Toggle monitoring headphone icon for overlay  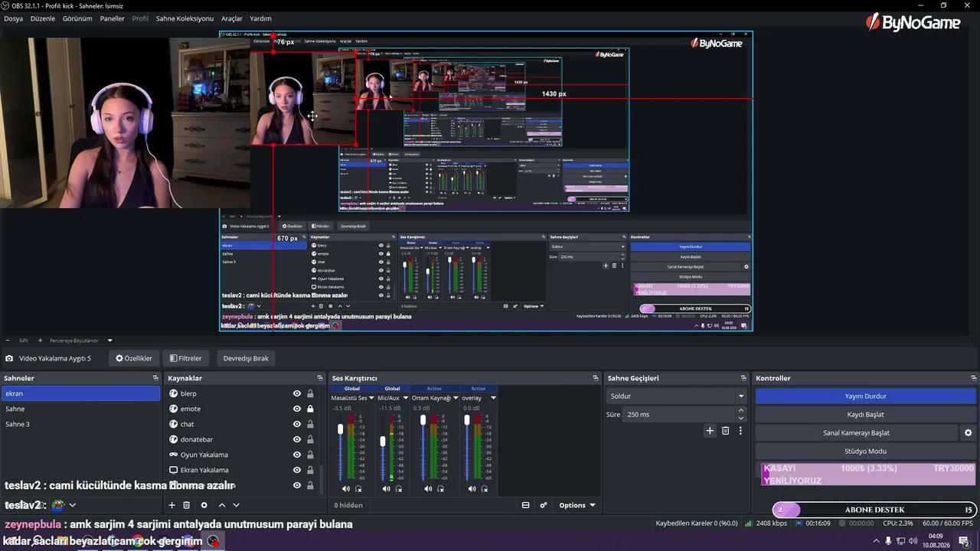(x=484, y=489)
